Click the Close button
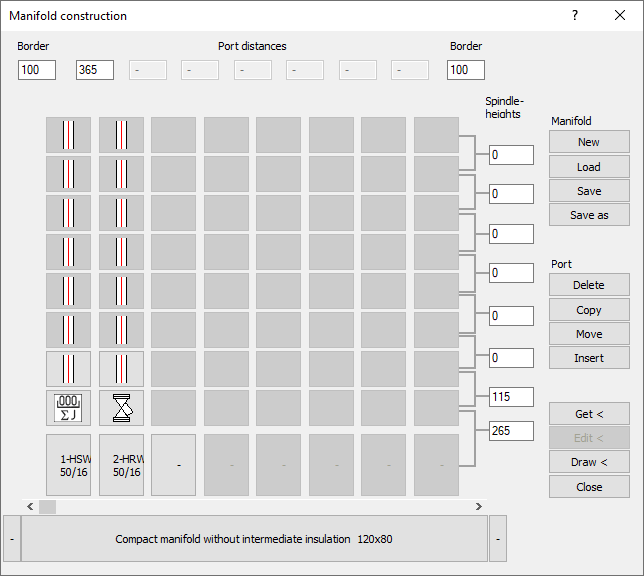The image size is (644, 576). (x=589, y=487)
